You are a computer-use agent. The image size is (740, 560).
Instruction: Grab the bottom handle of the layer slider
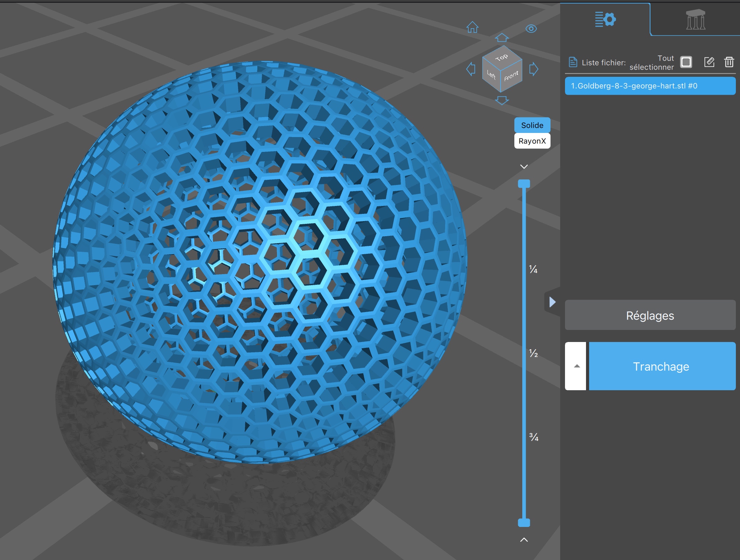524,523
